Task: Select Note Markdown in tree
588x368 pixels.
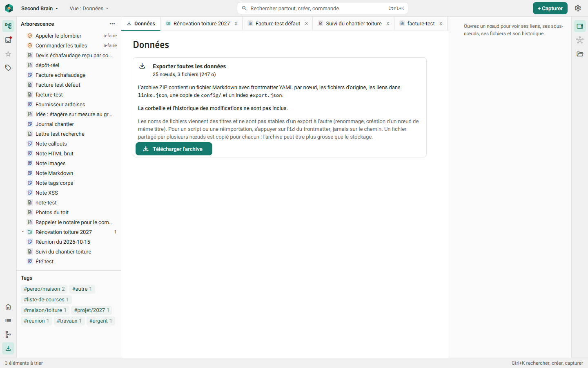Action: [x=69, y=173]
